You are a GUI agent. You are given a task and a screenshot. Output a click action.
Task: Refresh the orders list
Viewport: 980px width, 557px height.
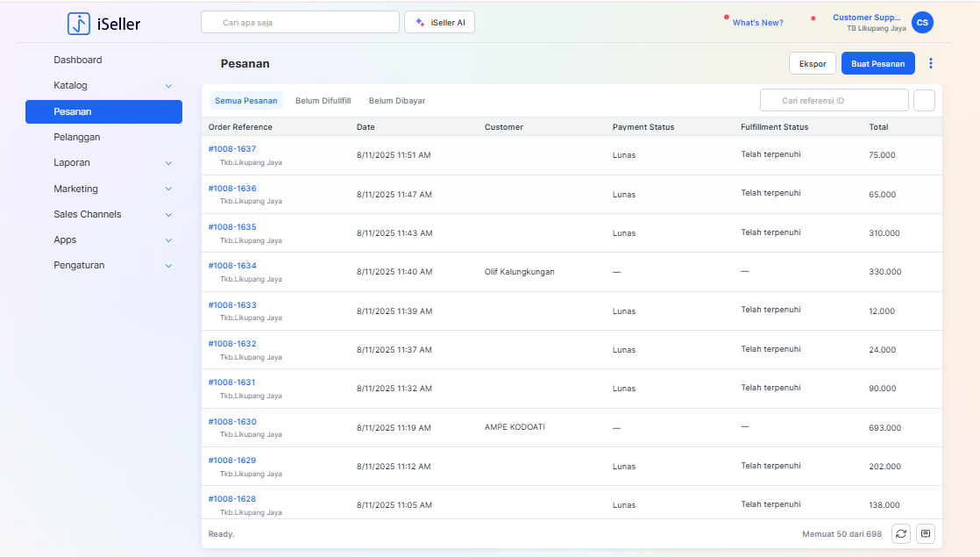pyautogui.click(x=901, y=533)
